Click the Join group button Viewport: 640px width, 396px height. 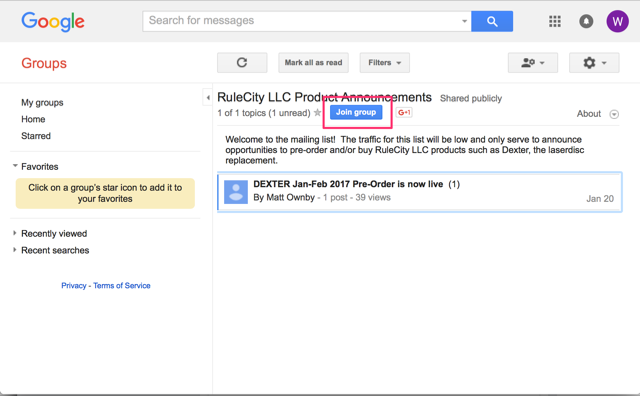coord(356,112)
